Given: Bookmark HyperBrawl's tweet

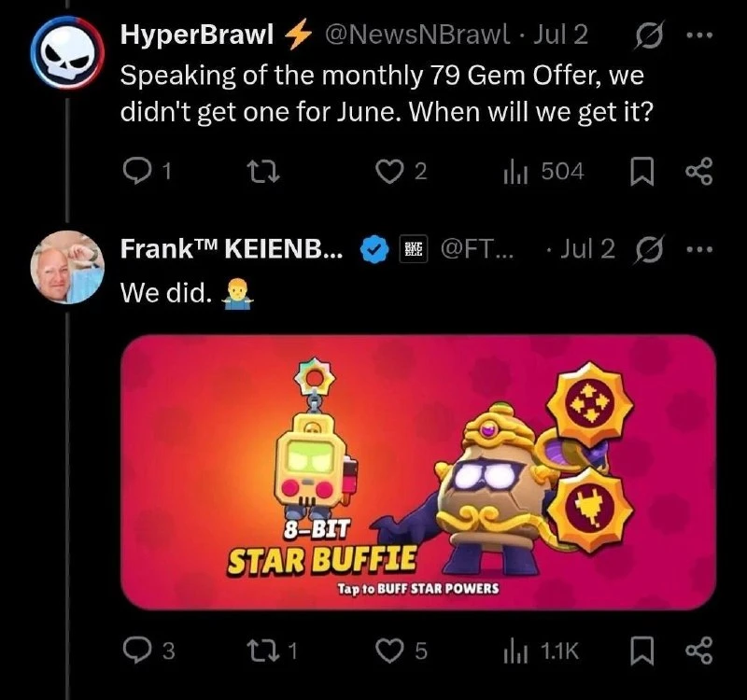Looking at the screenshot, I should pyautogui.click(x=641, y=172).
